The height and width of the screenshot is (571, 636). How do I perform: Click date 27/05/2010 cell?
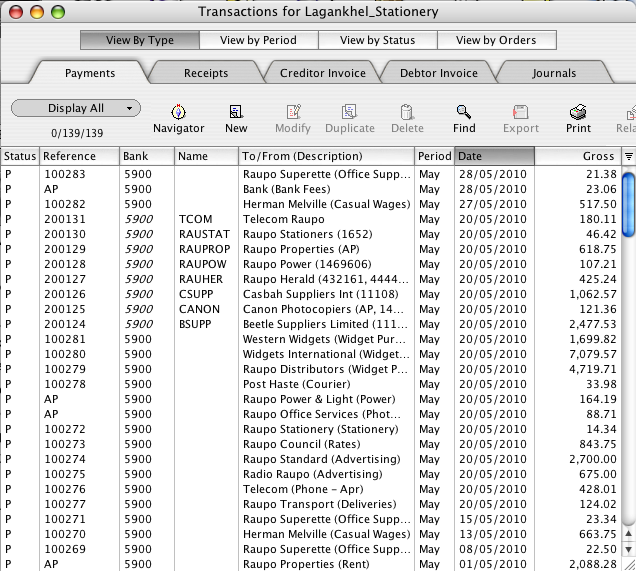click(x=493, y=204)
